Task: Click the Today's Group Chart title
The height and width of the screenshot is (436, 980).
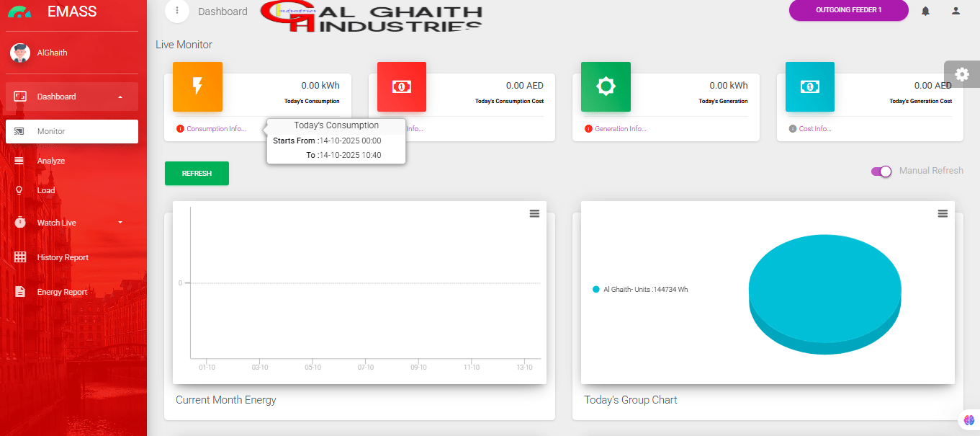Action: click(631, 399)
